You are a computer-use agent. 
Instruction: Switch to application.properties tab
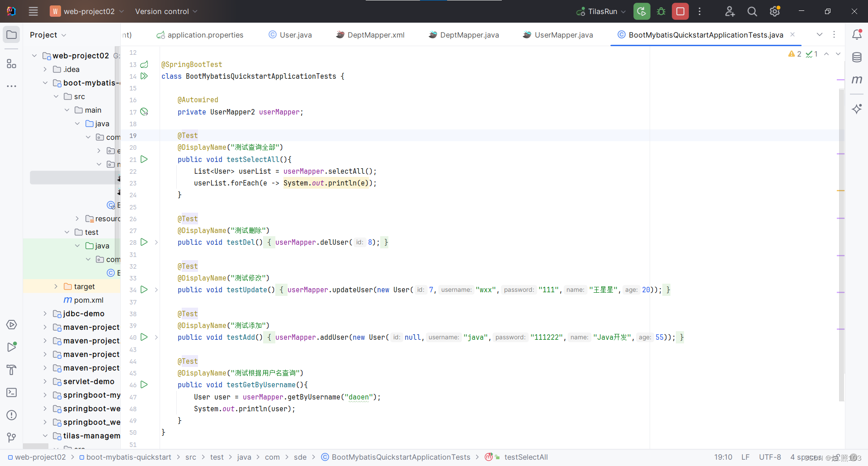[199, 35]
